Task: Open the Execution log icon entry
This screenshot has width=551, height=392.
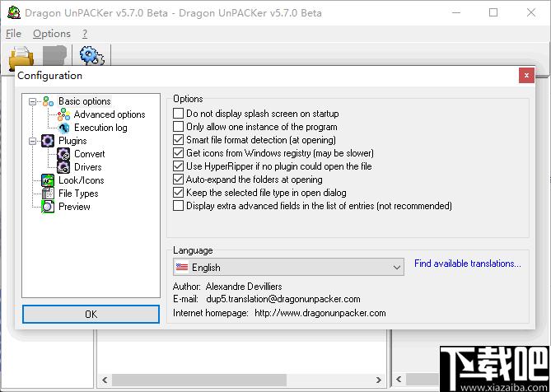Action: tap(63, 128)
